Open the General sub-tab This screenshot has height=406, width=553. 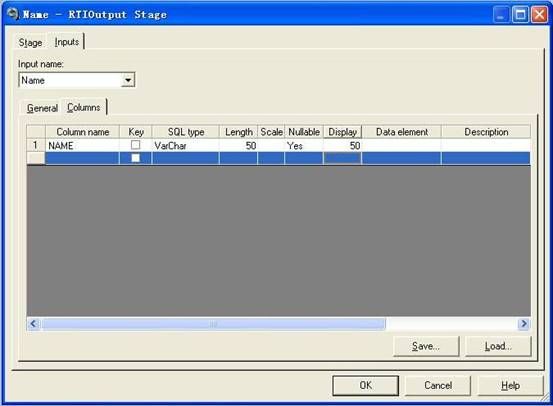click(x=42, y=108)
